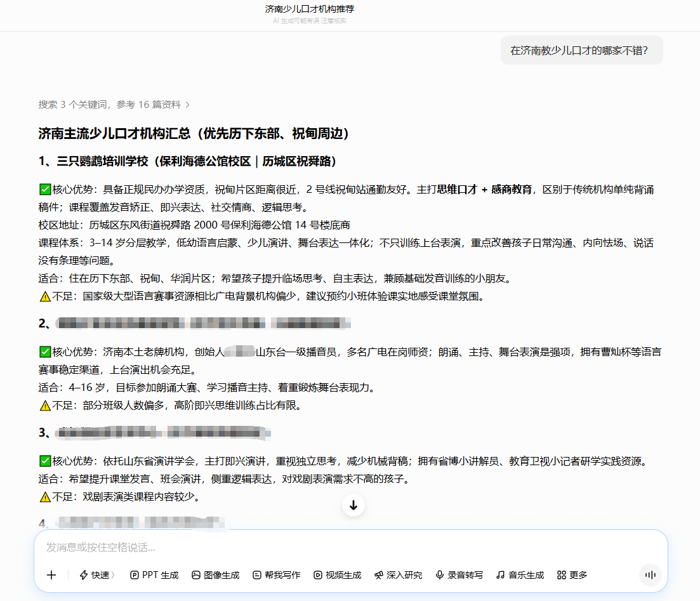Image resolution: width=700 pixels, height=601 pixels.
Task: Click the 校区地址 line
Action: point(194,225)
